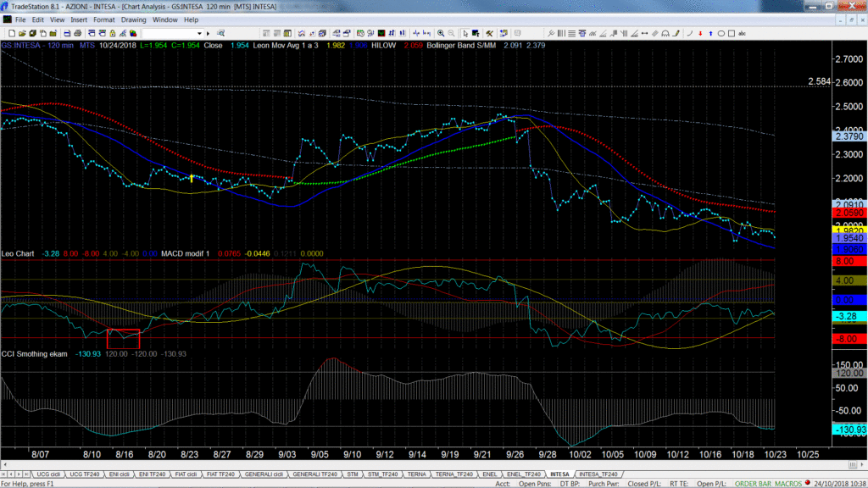Switch to the GENERALI cicli tab
The image size is (868, 488).
pyautogui.click(x=264, y=474)
